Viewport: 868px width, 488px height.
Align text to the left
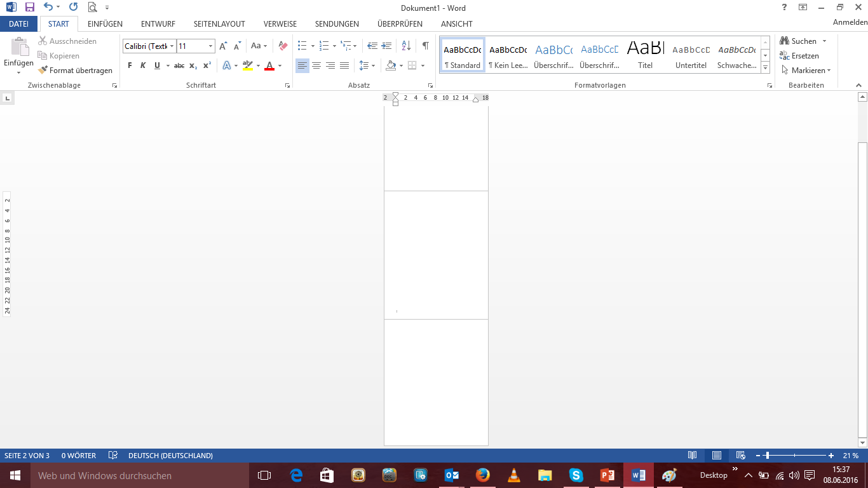302,65
